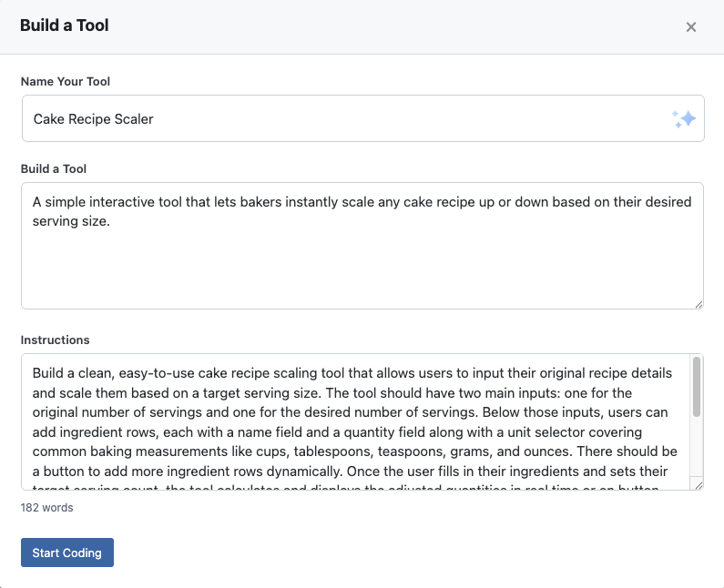The image size is (724, 588).
Task: Click the Start Coding button
Action: click(67, 553)
